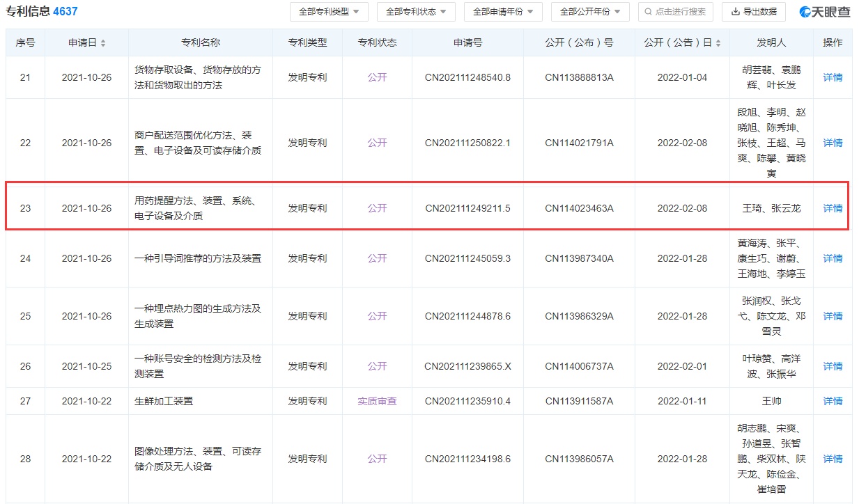
Task: Click 实质审查 status in row 27
Action: click(377, 401)
